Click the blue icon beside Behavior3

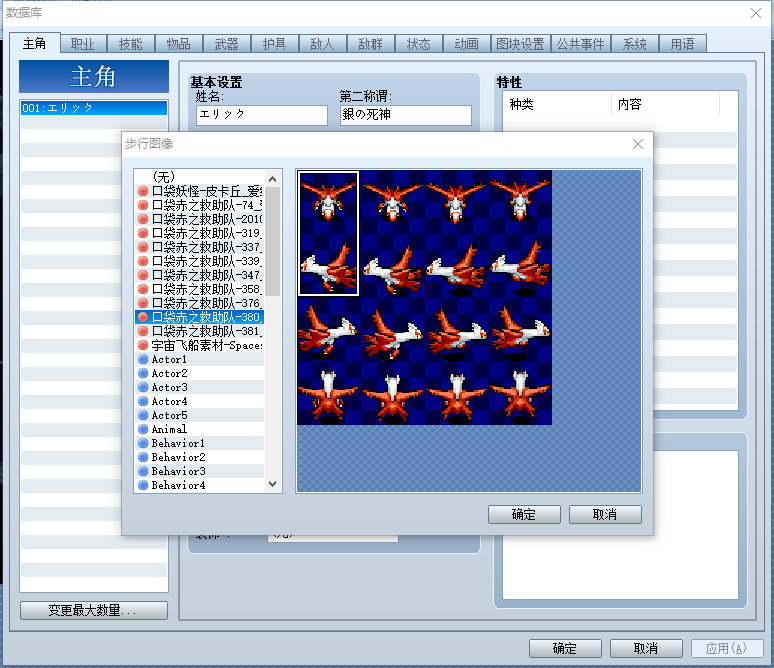pos(143,471)
